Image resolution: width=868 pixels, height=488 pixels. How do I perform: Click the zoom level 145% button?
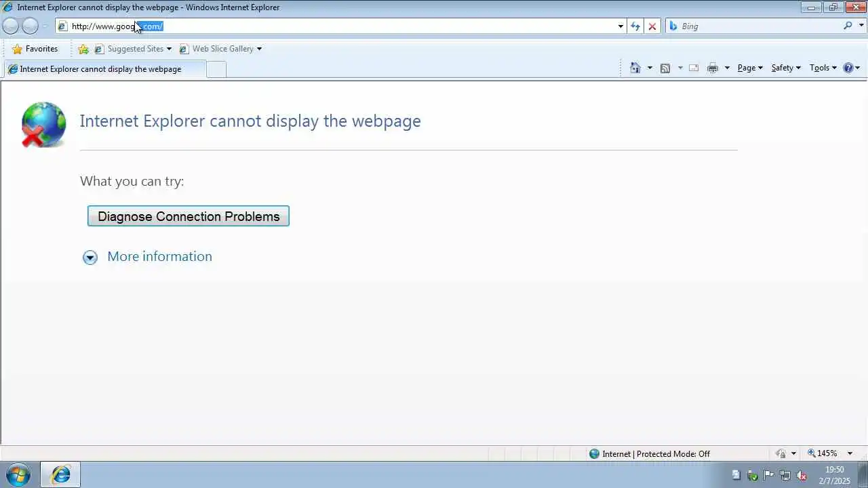tap(823, 453)
